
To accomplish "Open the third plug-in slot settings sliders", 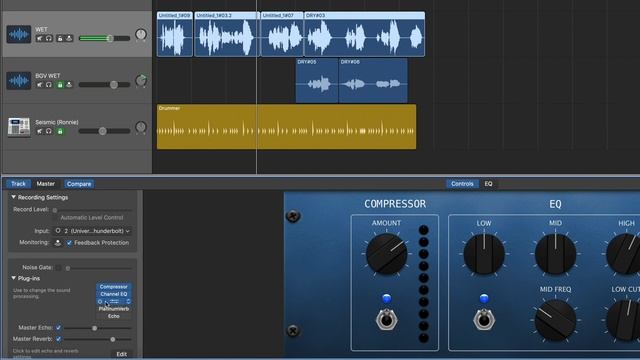I will tap(114, 302).
